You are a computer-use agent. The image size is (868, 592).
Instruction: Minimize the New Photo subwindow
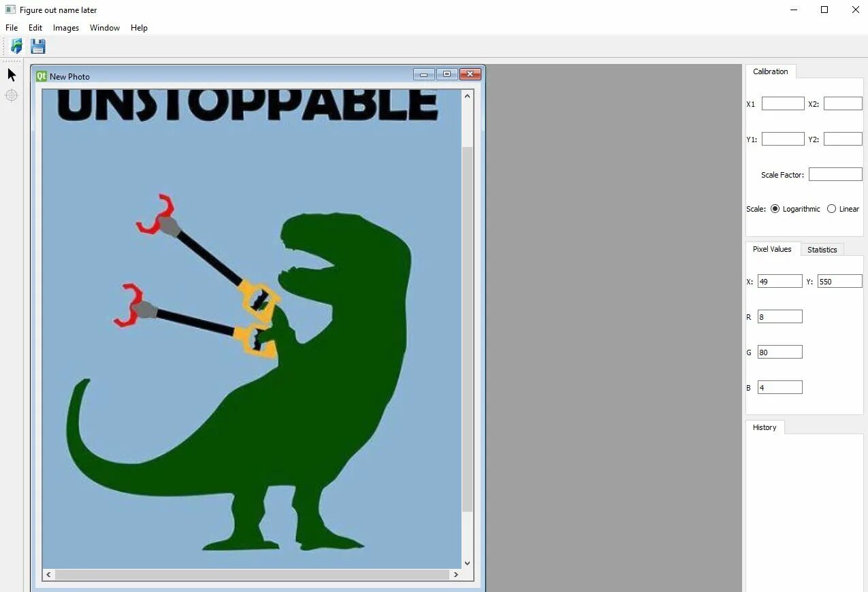[x=423, y=74]
